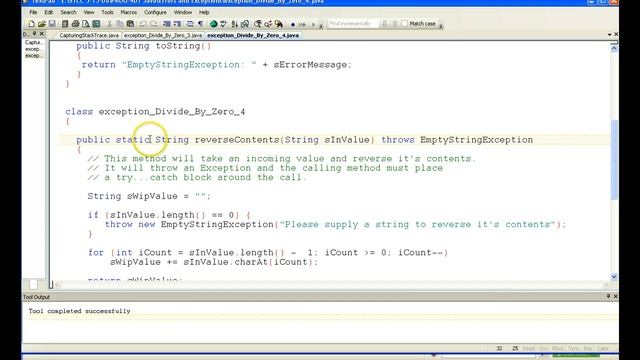Create a new document with the New icon
The image size is (640, 360).
click(x=31, y=24)
